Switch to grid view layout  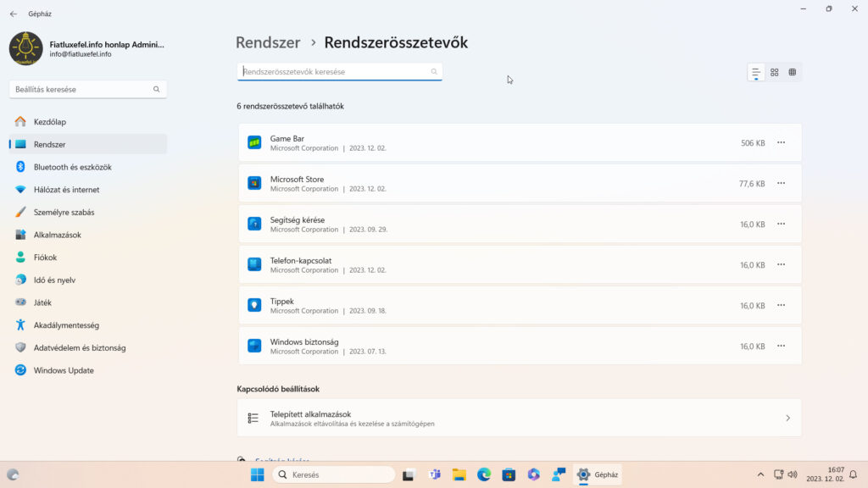click(x=775, y=73)
